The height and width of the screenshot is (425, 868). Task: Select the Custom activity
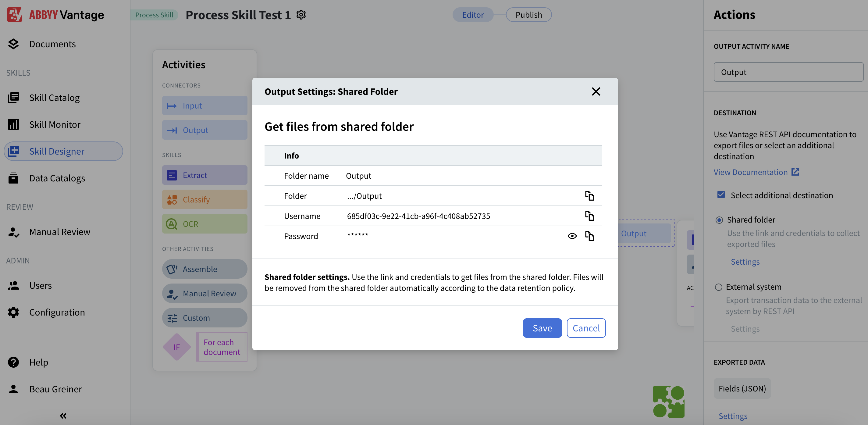pyautogui.click(x=205, y=317)
